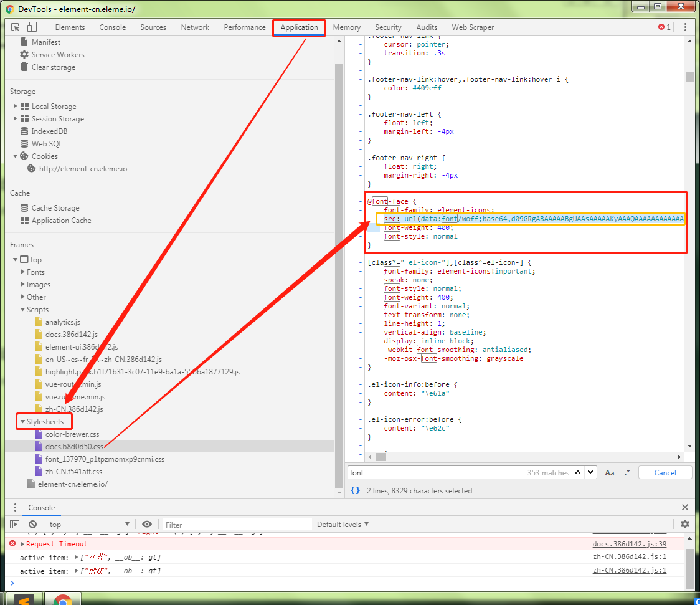
Task: Open the docs.386d142.js:39 source link
Action: (630, 544)
